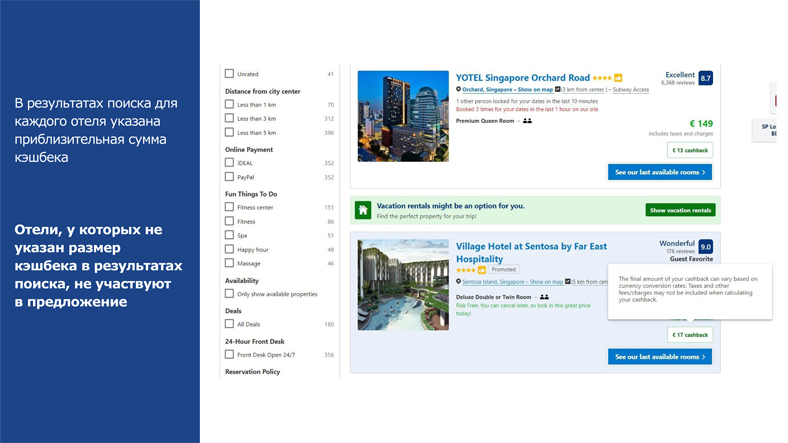Click the thumbs-up icon beside the Promoted tag

click(x=482, y=270)
